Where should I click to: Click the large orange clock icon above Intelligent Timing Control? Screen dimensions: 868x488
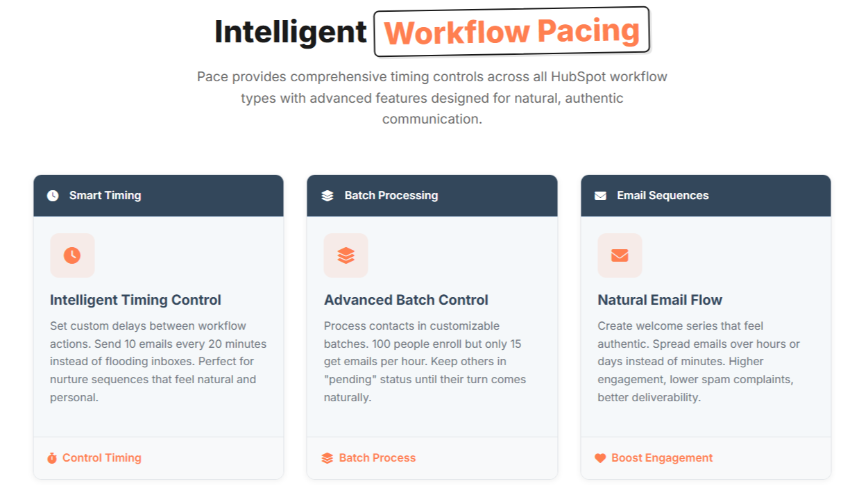(x=72, y=255)
